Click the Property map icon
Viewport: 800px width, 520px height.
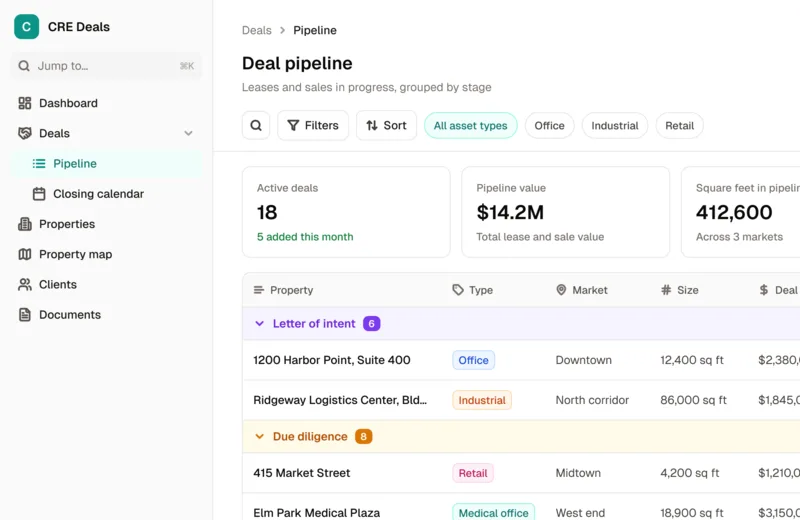(x=24, y=254)
